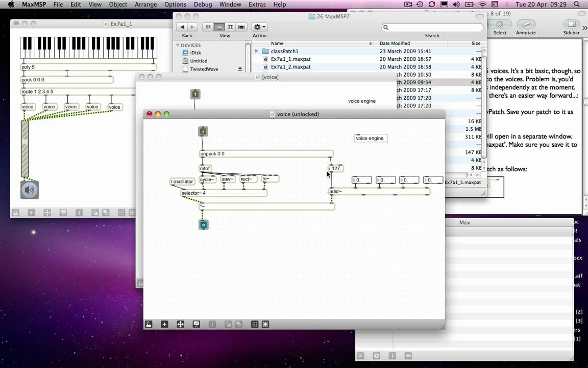Click the four-arrow move icon in the Ex7a1_1 toolbar

(x=47, y=213)
